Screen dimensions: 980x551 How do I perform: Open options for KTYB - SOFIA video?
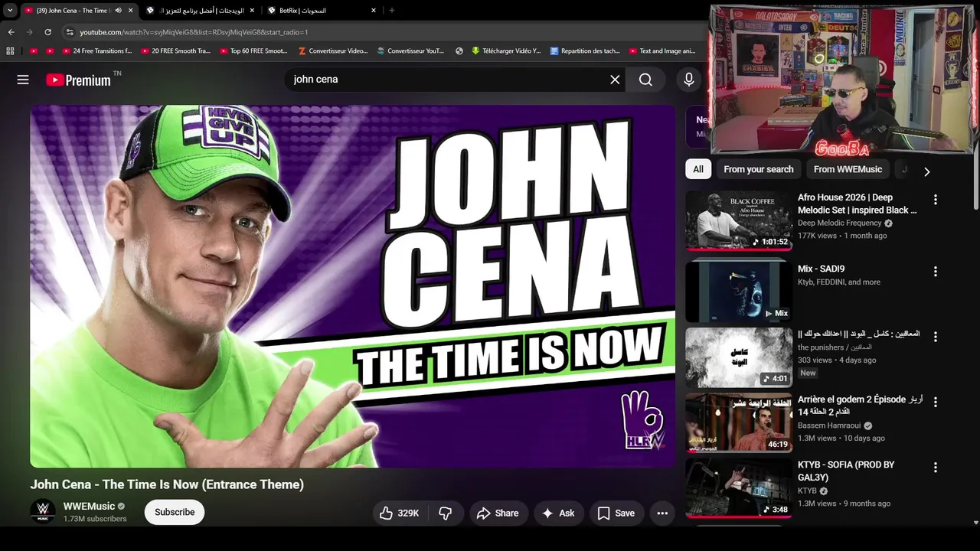point(935,468)
